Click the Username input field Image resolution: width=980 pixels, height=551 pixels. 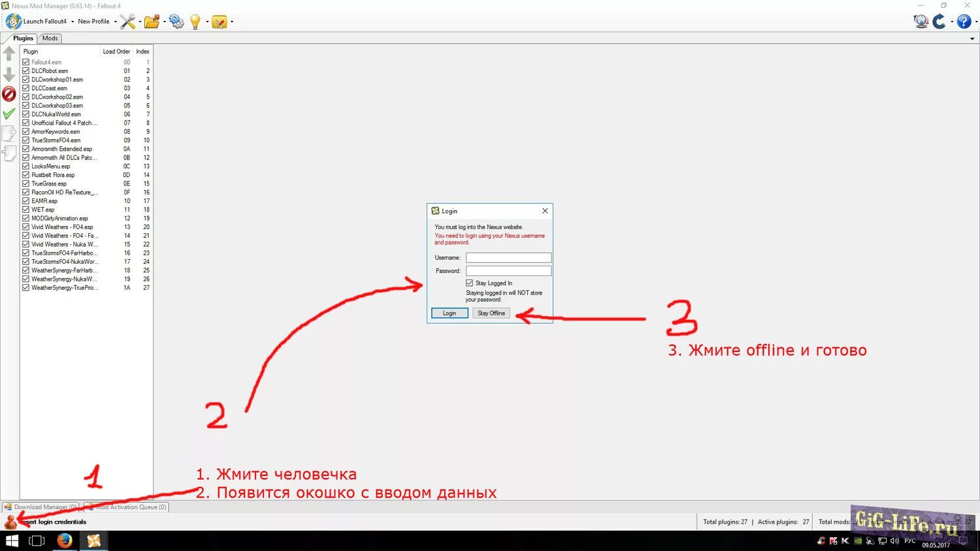tap(508, 258)
